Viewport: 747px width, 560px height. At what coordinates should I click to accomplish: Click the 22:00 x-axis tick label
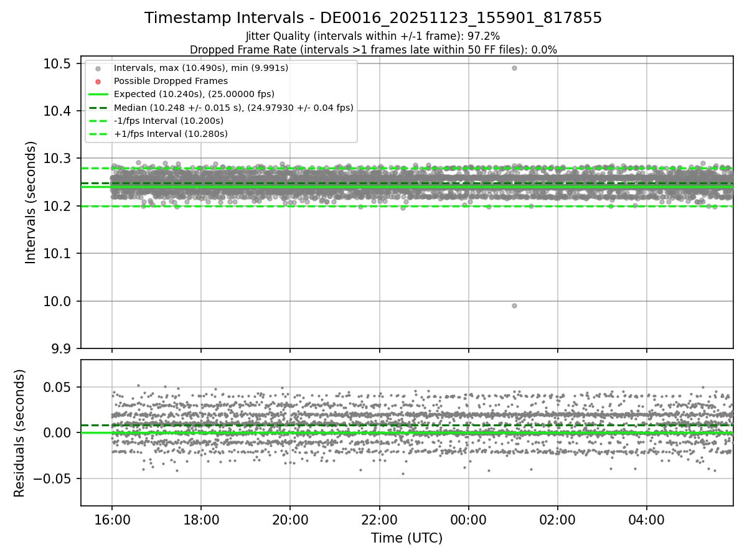click(x=379, y=520)
